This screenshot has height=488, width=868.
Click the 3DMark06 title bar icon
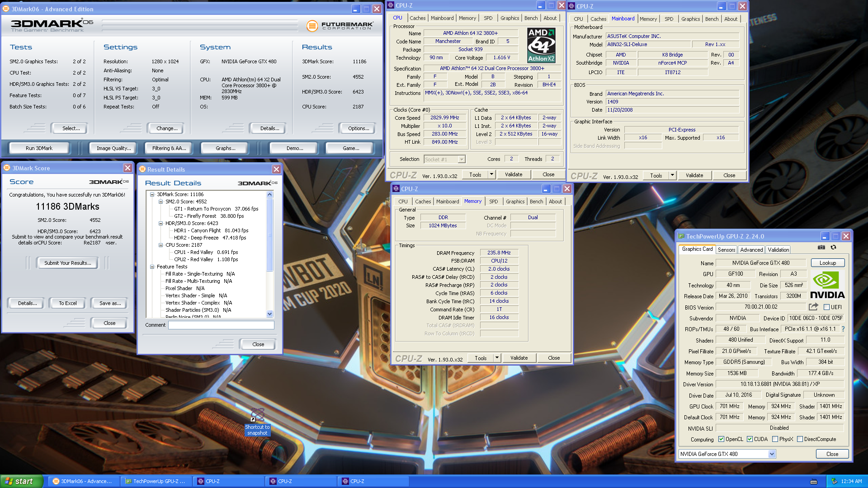point(6,9)
